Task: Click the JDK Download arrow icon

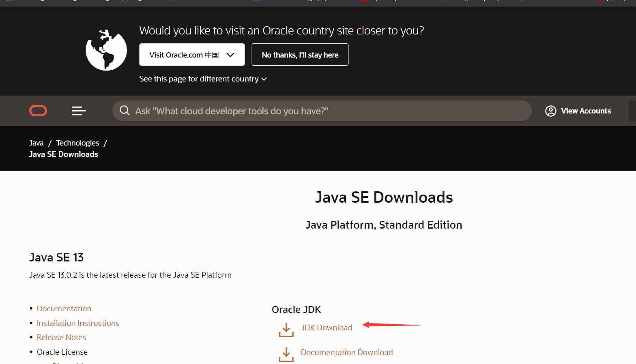Action: [286, 330]
